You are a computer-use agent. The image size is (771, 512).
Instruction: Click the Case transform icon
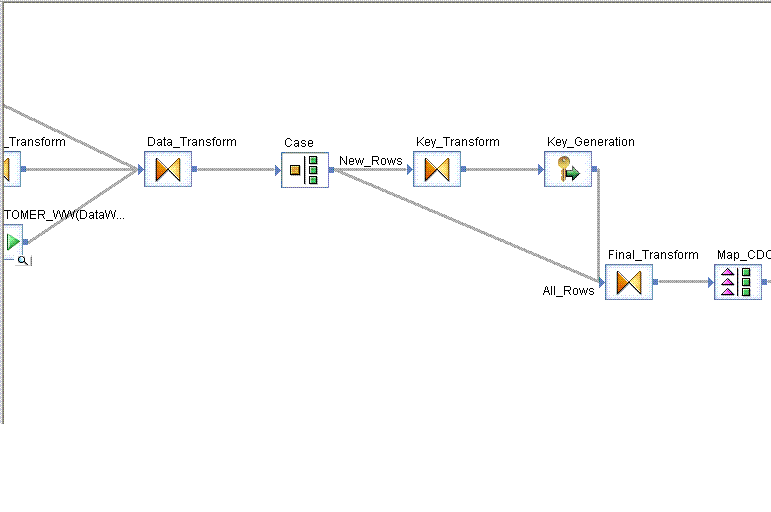pos(304,170)
